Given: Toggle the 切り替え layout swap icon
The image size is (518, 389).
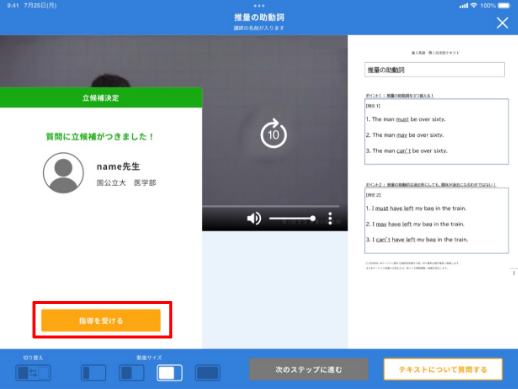Looking at the screenshot, I should tap(33, 373).
